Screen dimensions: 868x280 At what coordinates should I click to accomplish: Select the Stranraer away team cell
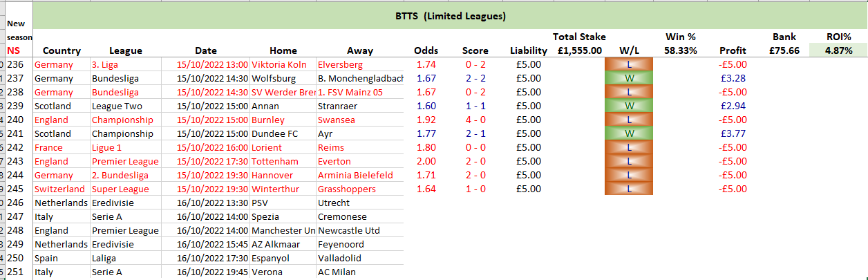(x=359, y=106)
